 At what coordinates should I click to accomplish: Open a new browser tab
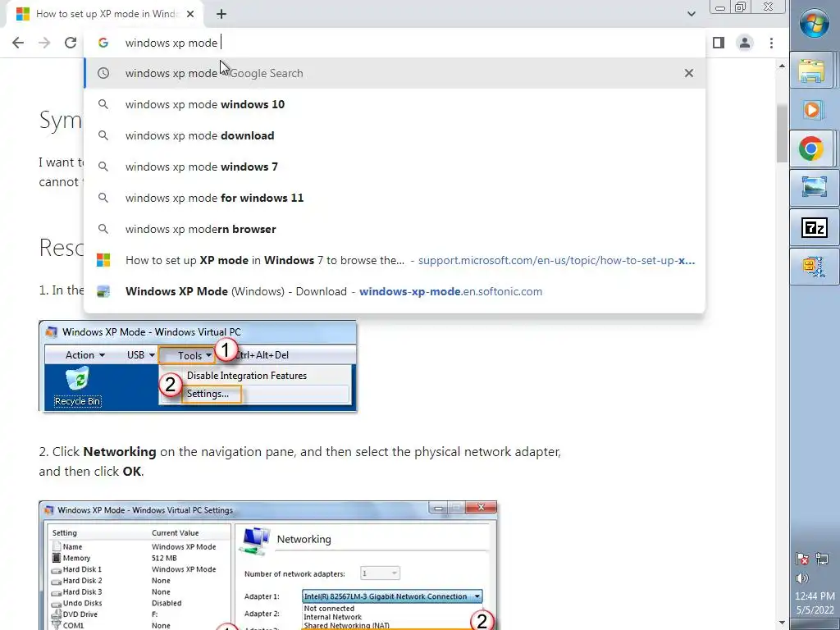tap(221, 14)
